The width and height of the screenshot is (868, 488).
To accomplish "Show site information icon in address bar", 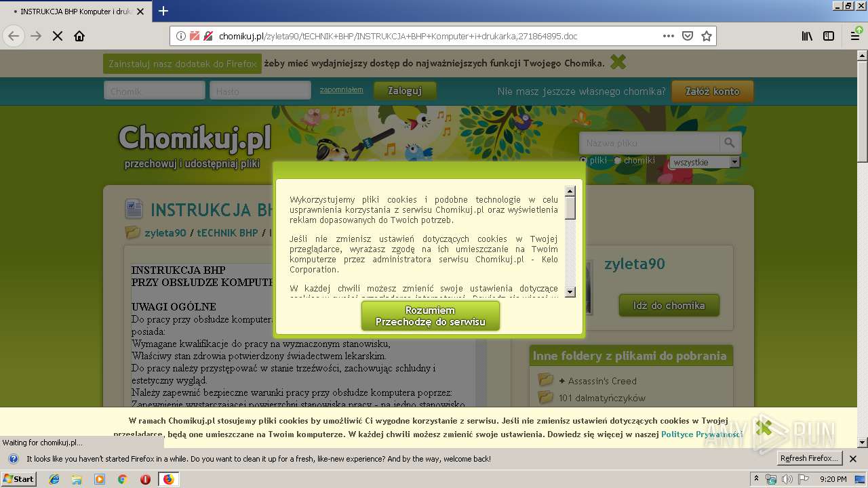I will click(x=181, y=36).
